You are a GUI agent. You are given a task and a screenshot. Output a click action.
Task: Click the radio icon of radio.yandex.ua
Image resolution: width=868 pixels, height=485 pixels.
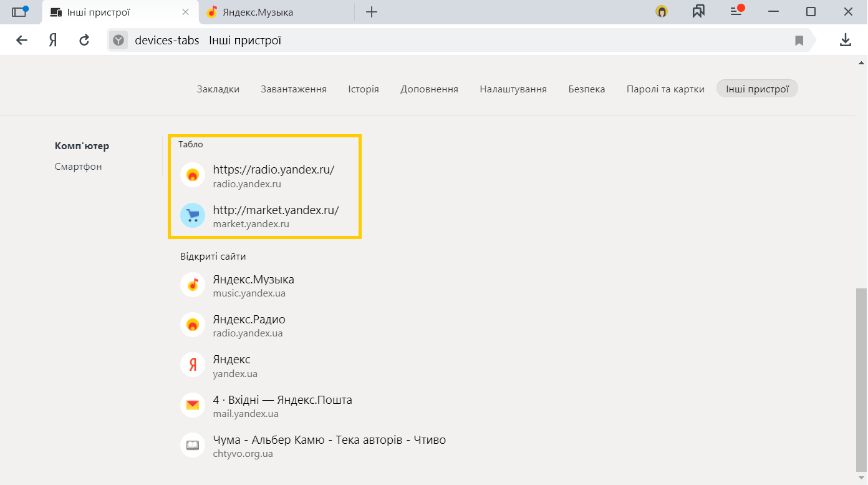coord(193,325)
